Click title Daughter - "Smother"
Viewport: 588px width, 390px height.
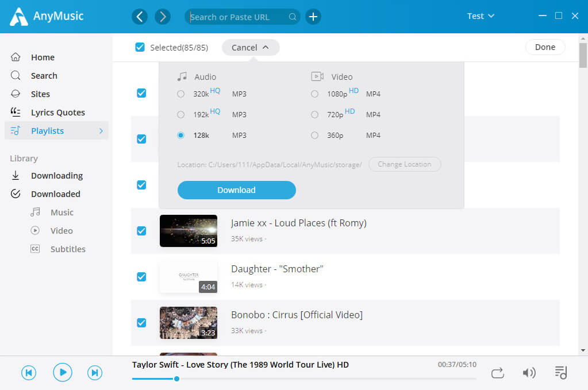[277, 269]
